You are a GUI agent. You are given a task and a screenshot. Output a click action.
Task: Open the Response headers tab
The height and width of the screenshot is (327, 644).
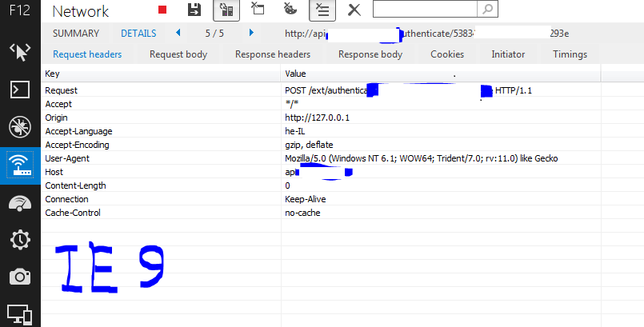click(273, 54)
